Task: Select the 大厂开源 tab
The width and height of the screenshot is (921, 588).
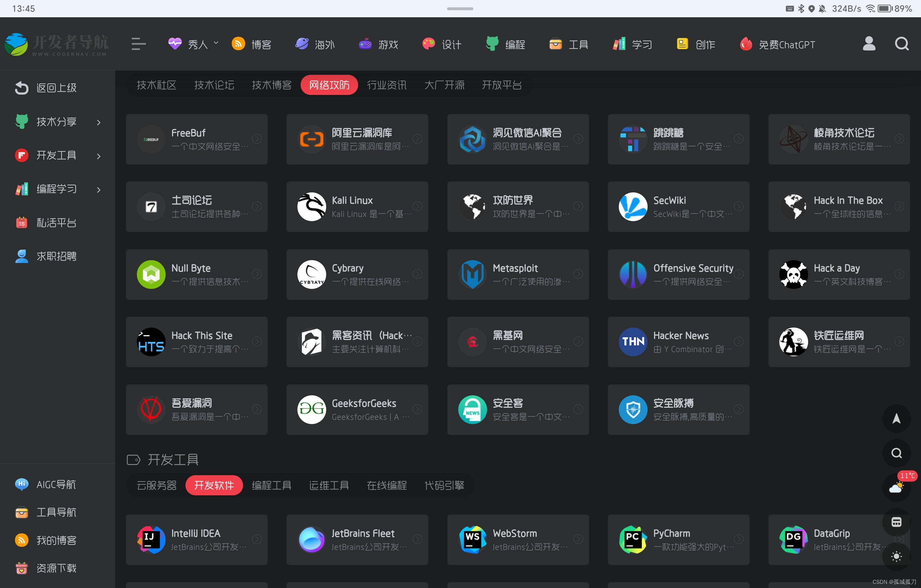Action: (444, 85)
